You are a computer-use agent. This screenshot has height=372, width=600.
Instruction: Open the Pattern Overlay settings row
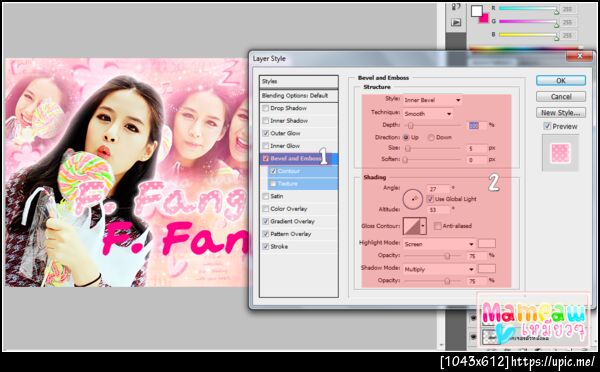(x=298, y=234)
